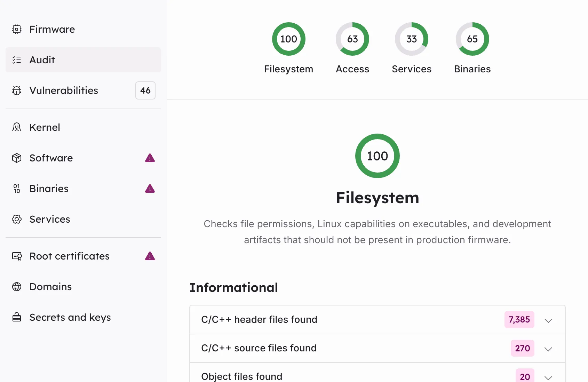Expand Object files found chevron
This screenshot has width=588, height=382.
click(548, 377)
